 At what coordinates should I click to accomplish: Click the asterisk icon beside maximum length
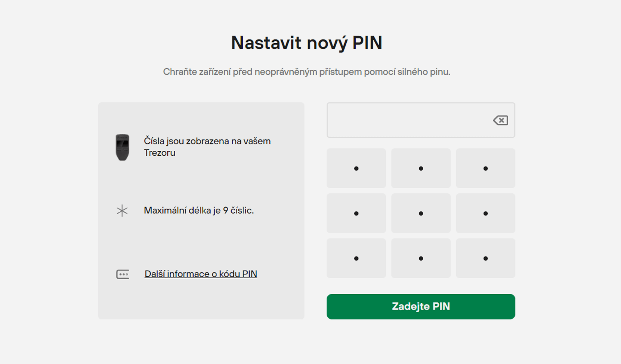coord(122,211)
